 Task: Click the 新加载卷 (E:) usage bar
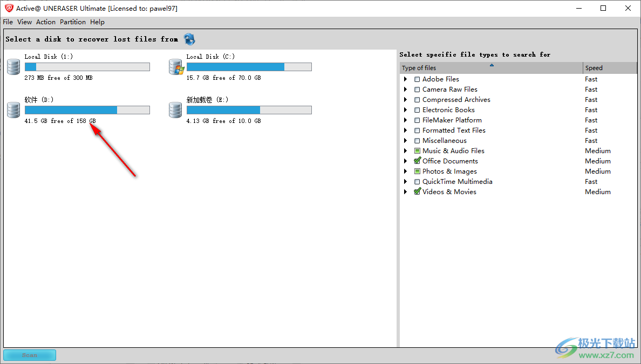point(249,111)
